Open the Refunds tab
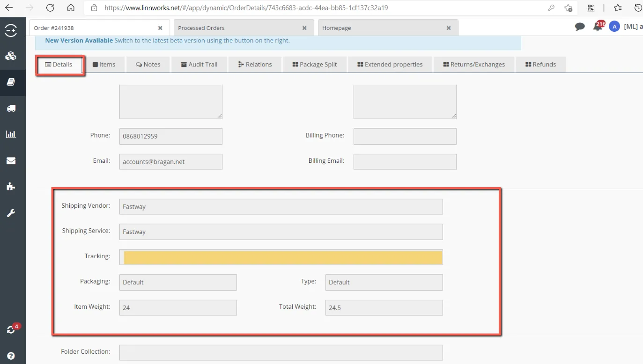 pyautogui.click(x=541, y=65)
